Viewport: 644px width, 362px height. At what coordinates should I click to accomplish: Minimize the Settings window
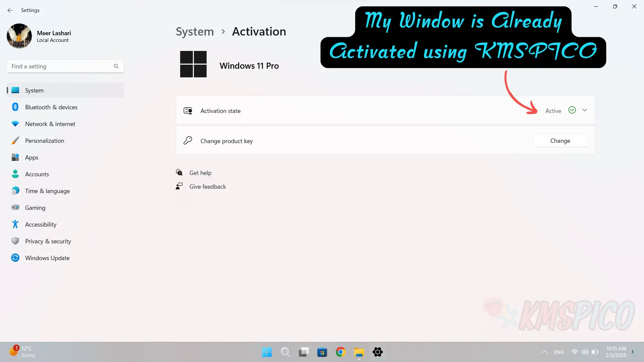click(596, 6)
